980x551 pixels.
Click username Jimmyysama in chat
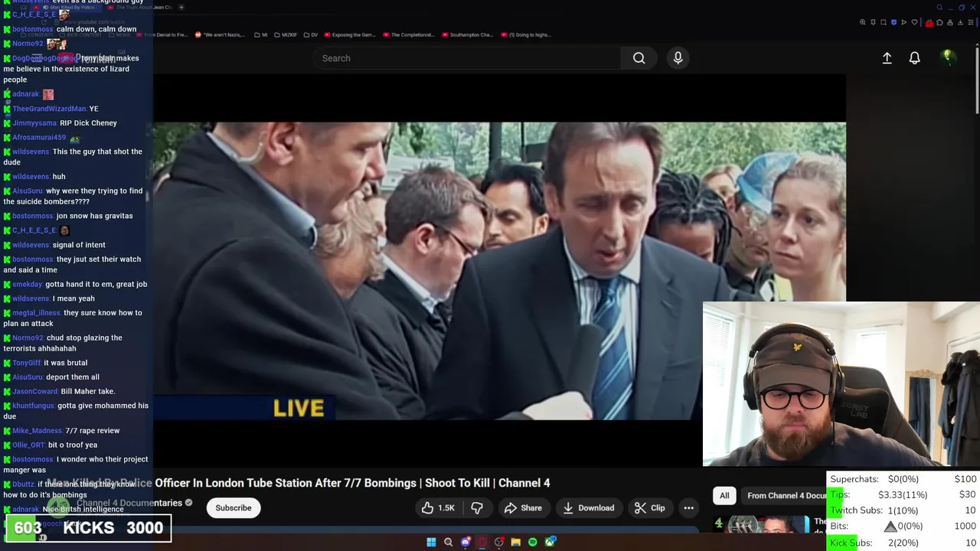click(x=34, y=123)
